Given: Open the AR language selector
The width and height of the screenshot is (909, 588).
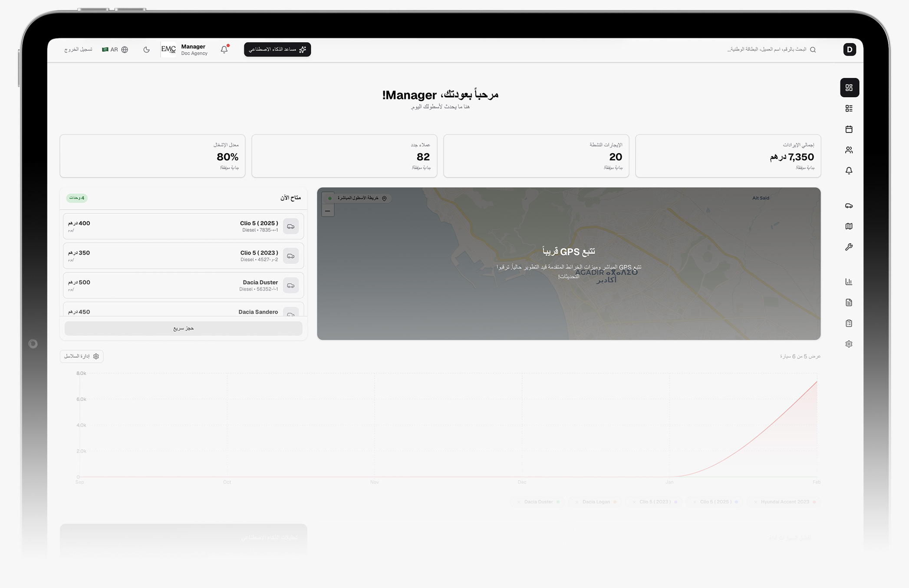Looking at the screenshot, I should point(115,49).
